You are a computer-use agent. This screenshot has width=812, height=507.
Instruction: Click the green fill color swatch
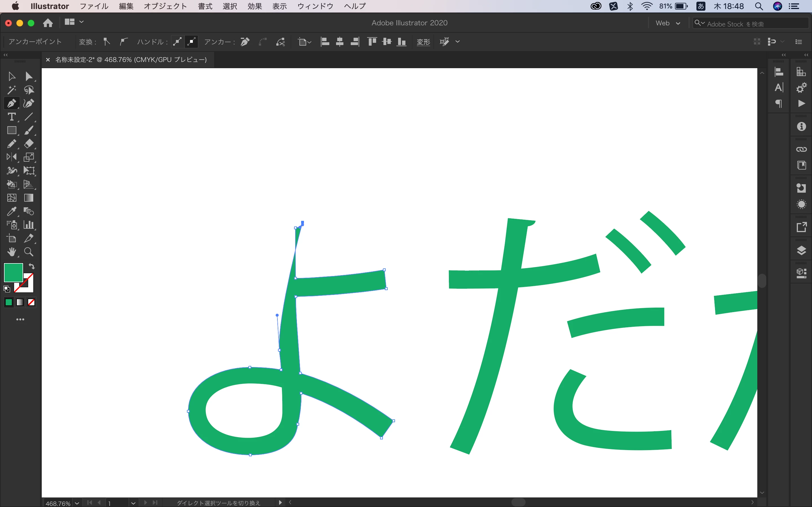(x=13, y=272)
